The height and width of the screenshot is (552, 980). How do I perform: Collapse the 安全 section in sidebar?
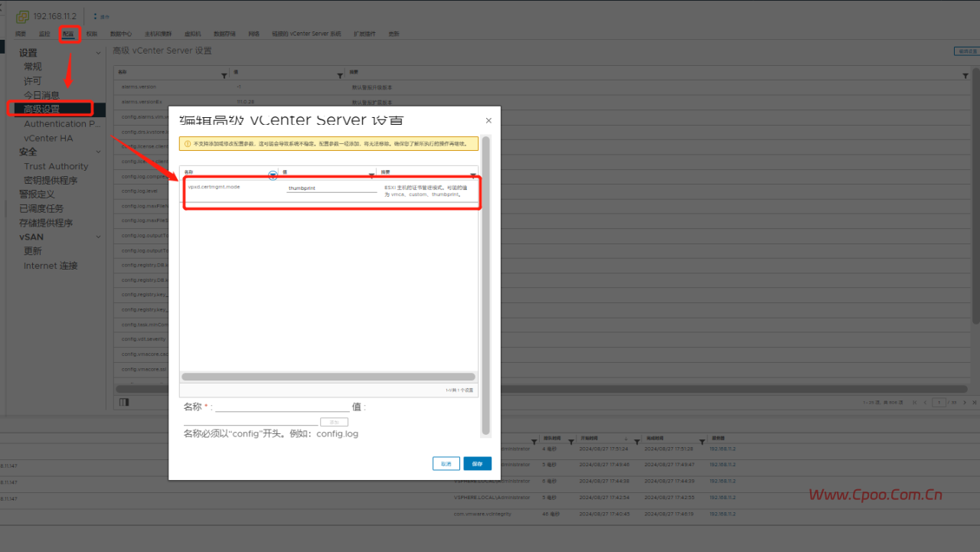coord(98,152)
